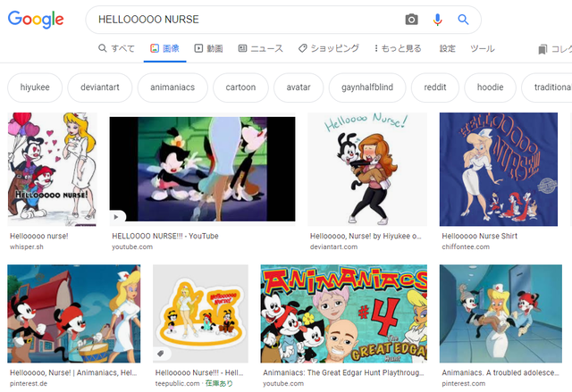572x392 pixels.
Task: Click the camera search-by-image icon
Action: click(x=411, y=20)
